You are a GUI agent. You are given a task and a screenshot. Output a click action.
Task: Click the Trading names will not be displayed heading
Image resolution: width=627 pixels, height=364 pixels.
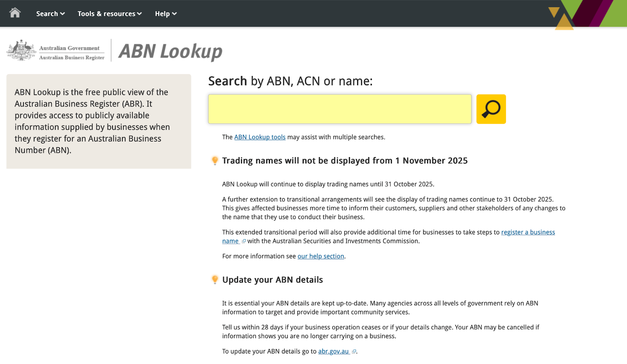click(345, 161)
